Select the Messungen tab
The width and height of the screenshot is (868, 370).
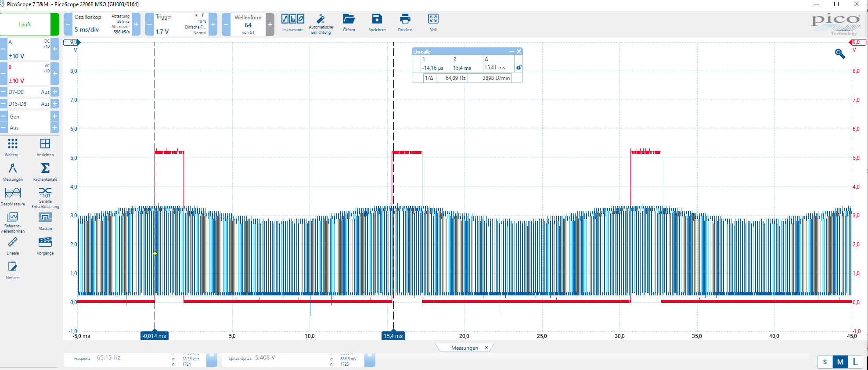(x=465, y=348)
